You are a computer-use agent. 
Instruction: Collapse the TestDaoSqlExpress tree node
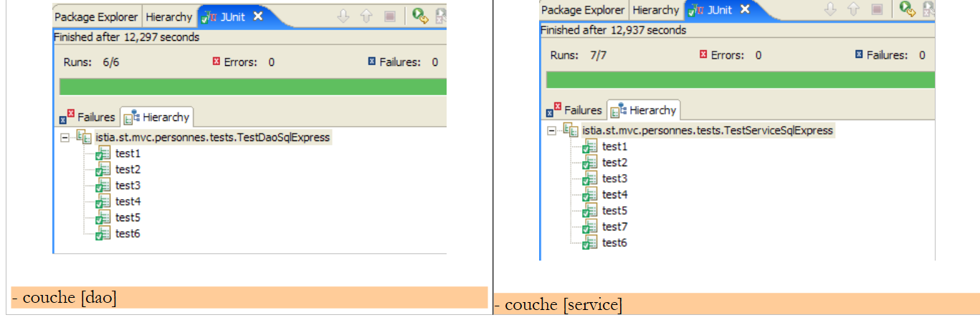pyautogui.click(x=64, y=137)
